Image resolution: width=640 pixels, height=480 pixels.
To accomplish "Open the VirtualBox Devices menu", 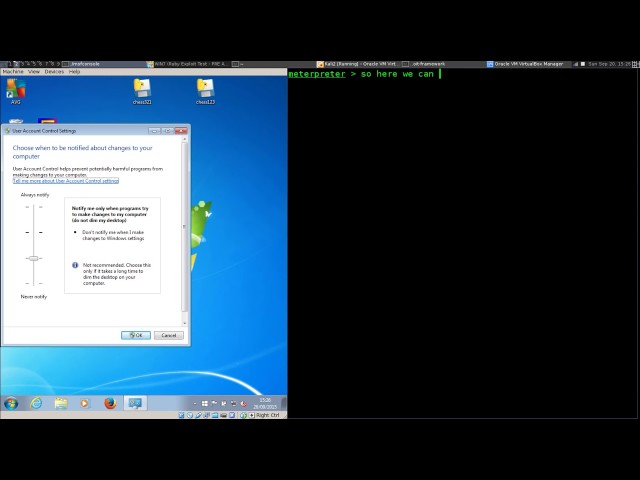I will (54, 71).
